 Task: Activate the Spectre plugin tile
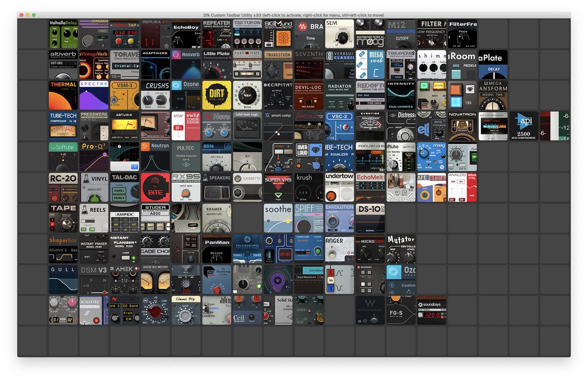pos(94,95)
